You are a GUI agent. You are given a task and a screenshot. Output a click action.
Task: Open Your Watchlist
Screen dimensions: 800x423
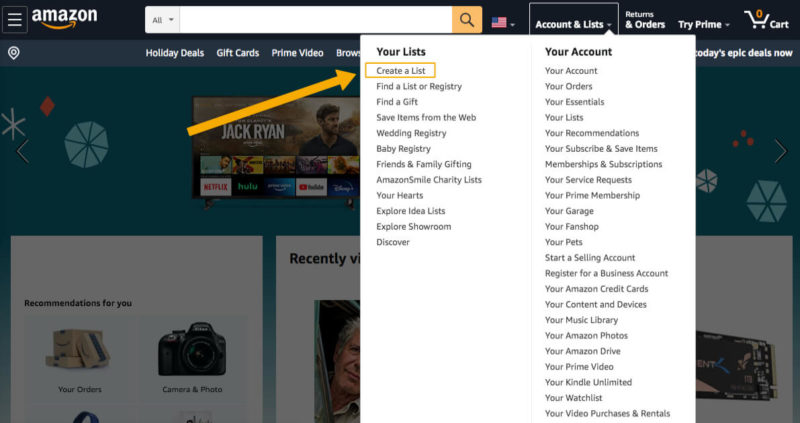point(573,398)
